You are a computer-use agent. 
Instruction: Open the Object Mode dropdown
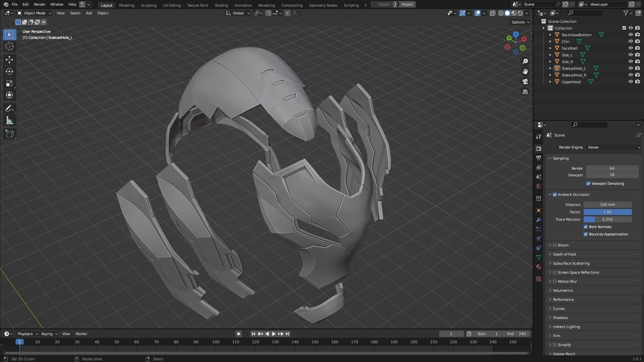tap(34, 13)
